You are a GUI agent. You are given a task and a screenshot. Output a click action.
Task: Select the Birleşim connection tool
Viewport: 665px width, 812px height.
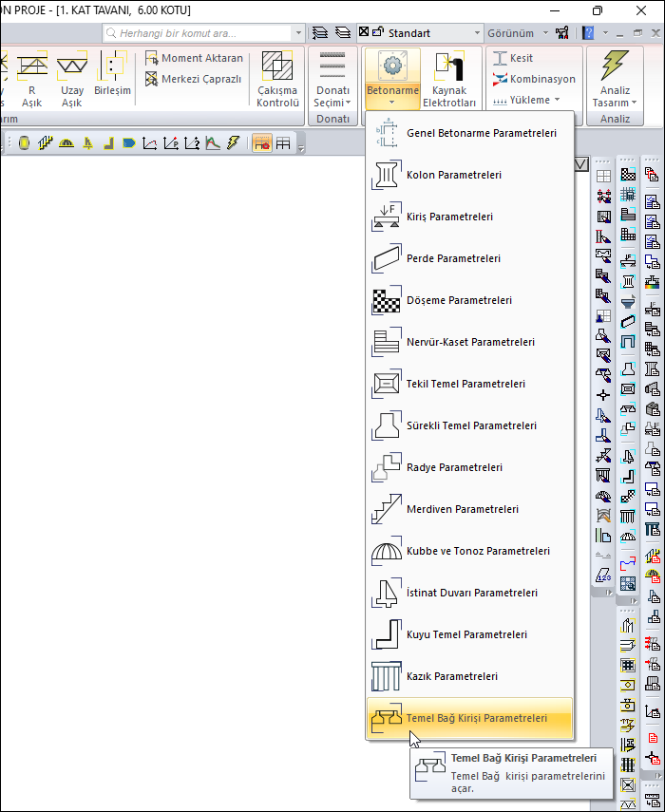pyautogui.click(x=112, y=73)
